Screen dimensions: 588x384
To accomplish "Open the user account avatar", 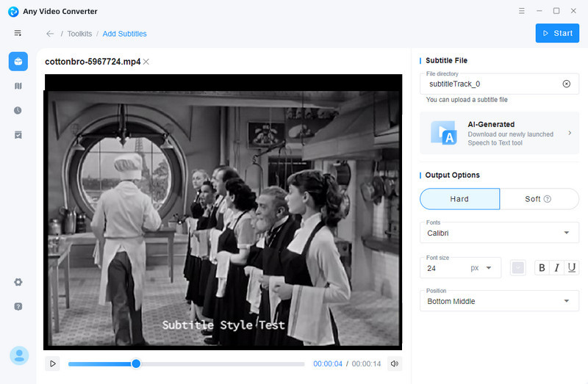I will tap(19, 355).
